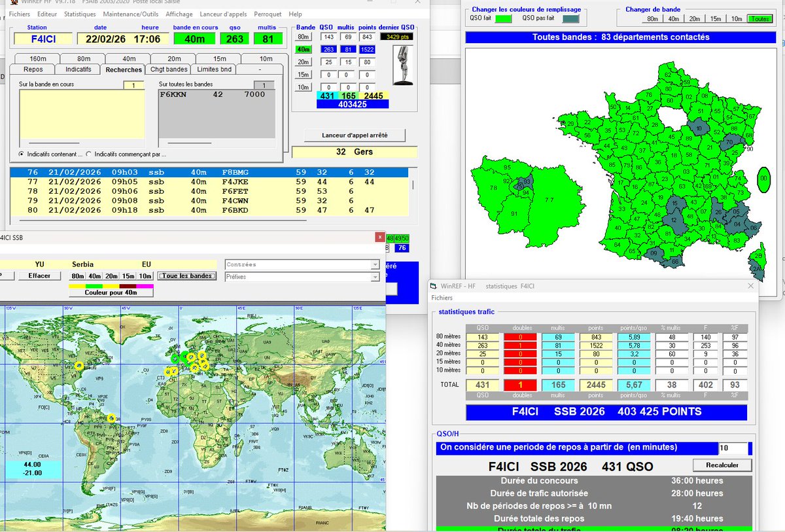Switch to the Limites bnd tab
The height and width of the screenshot is (532, 785).
point(214,69)
